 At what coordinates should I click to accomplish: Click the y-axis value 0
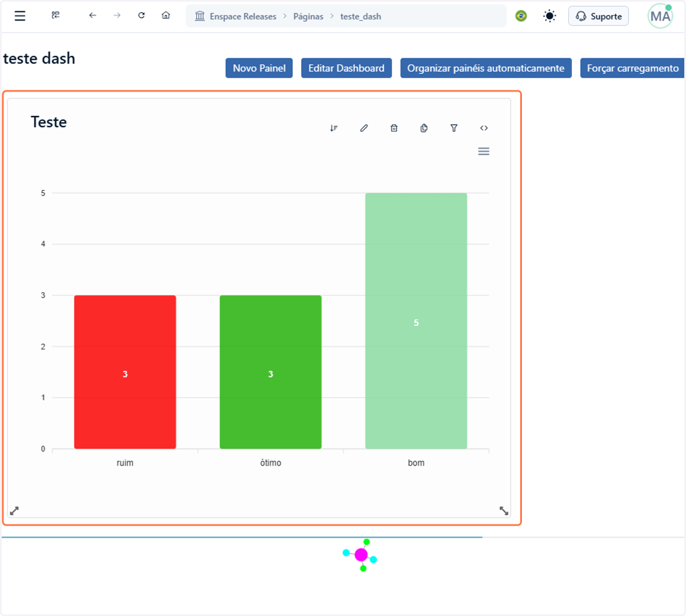point(43,449)
